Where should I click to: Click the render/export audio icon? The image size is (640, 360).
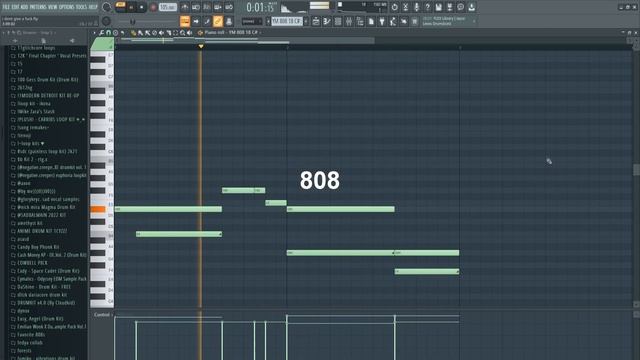(x=450, y=7)
